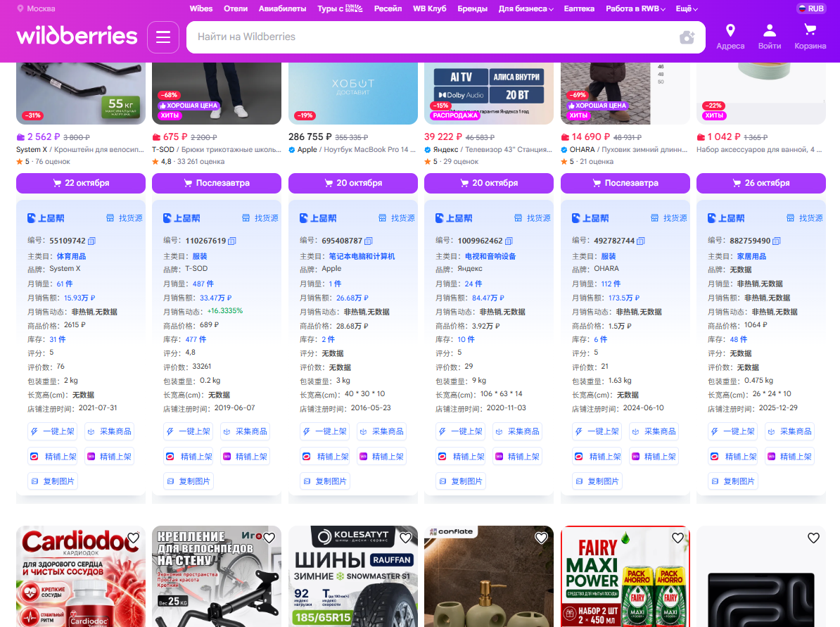This screenshot has width=840, height=627.
Task: Open the Войти login profile
Action: click(x=769, y=37)
